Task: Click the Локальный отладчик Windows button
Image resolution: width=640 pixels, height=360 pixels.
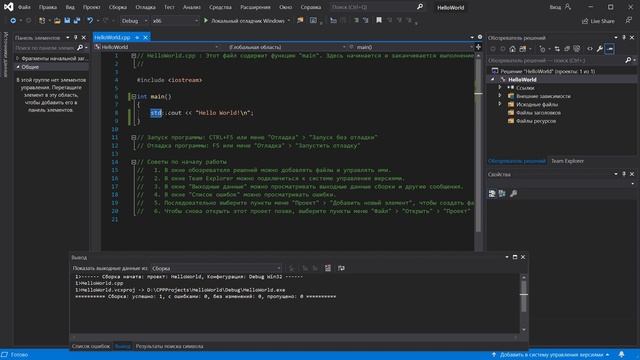Action: point(247,20)
